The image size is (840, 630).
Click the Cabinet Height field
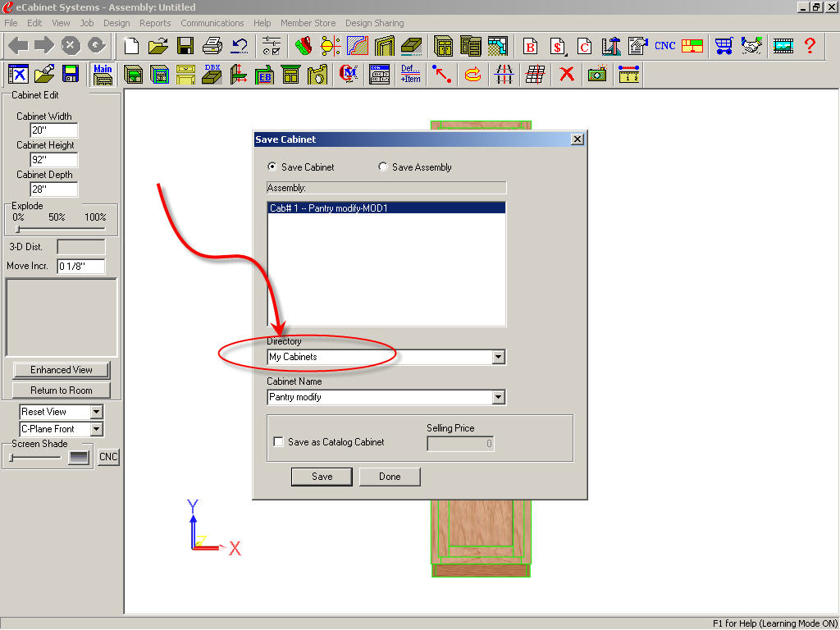pos(54,160)
